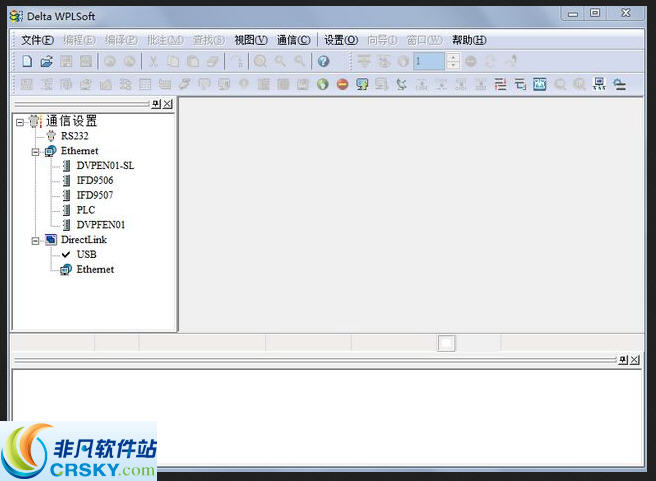Select the Ethernet group above DVPEN01-SL
This screenshot has width=656, height=481.
point(79,151)
